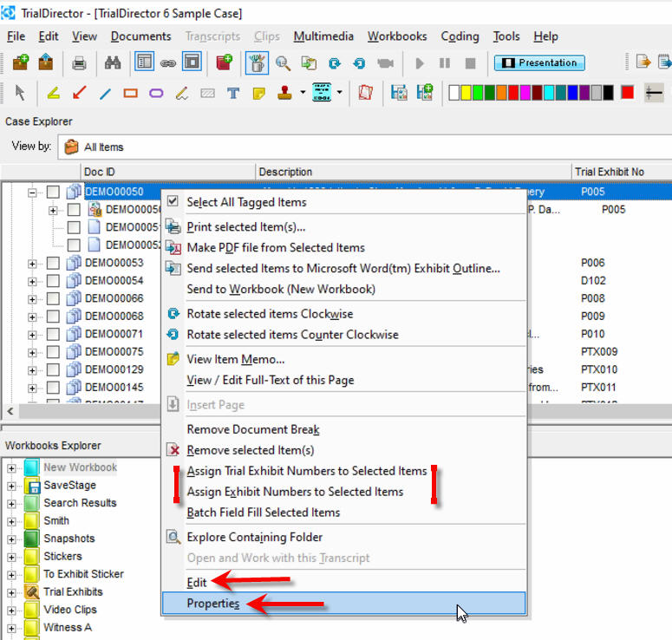The height and width of the screenshot is (640, 672).
Task: Pick the black color swatch
Action: (x=608, y=93)
